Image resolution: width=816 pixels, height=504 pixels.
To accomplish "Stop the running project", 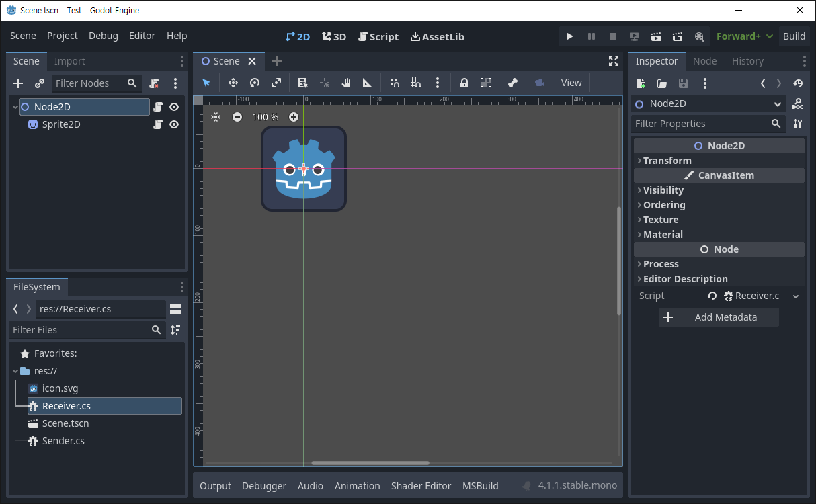I will coord(613,36).
